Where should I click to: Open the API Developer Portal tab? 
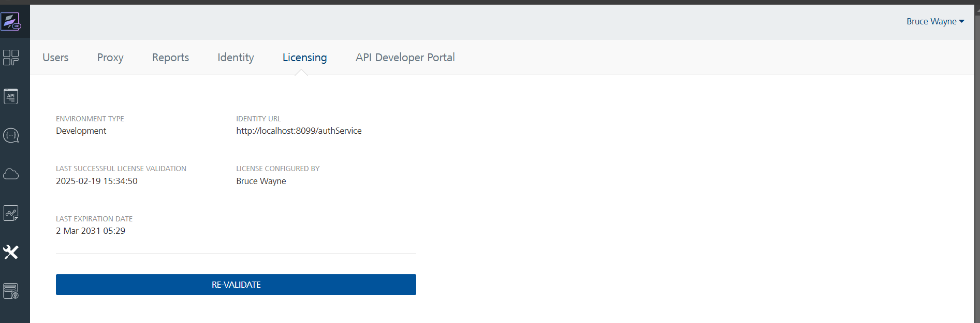pyautogui.click(x=405, y=58)
